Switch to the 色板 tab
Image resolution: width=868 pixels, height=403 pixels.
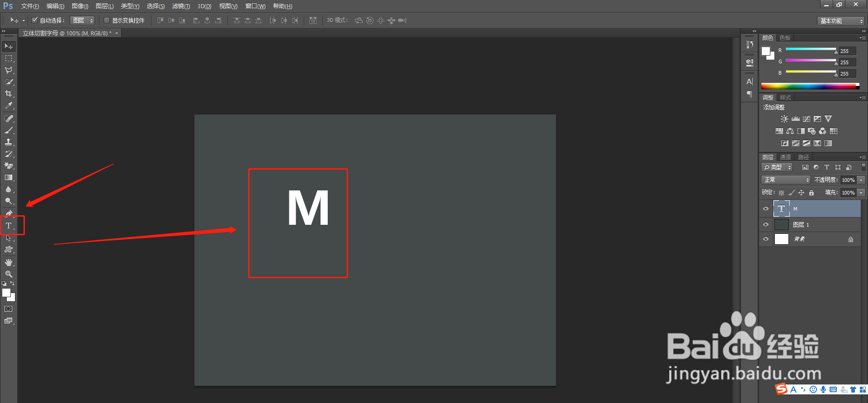point(785,38)
